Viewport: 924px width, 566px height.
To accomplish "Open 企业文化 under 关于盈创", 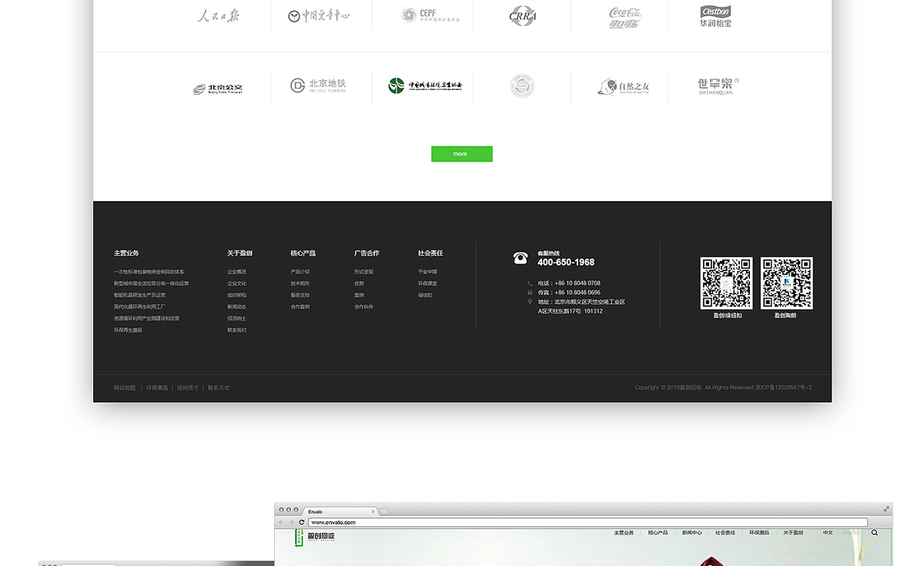I will coord(237,283).
